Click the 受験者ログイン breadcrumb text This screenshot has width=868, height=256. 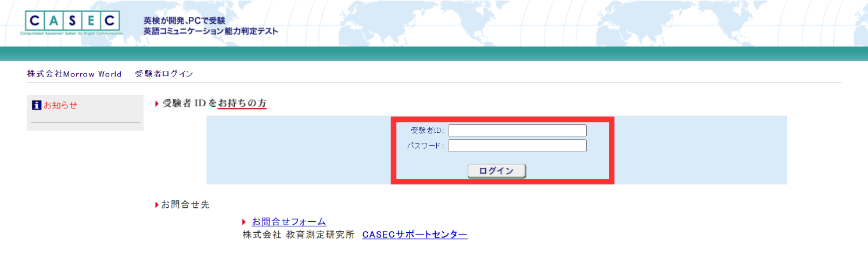click(164, 74)
